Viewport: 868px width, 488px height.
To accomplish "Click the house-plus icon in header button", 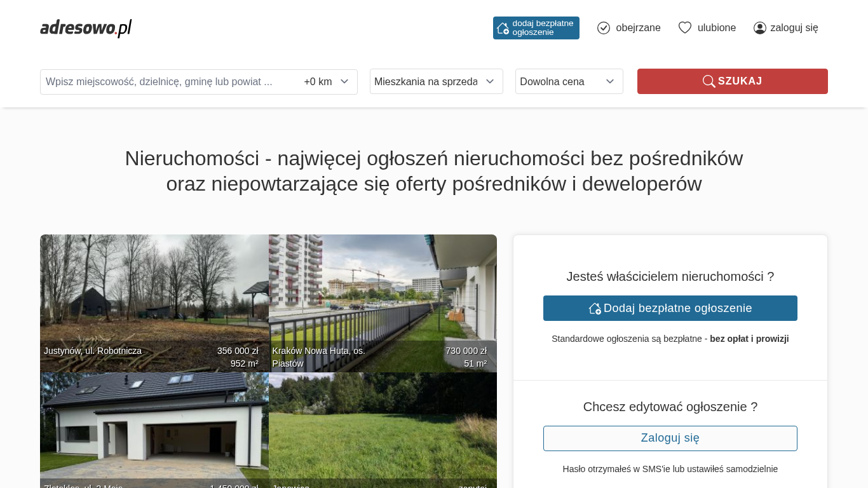I will [x=503, y=28].
